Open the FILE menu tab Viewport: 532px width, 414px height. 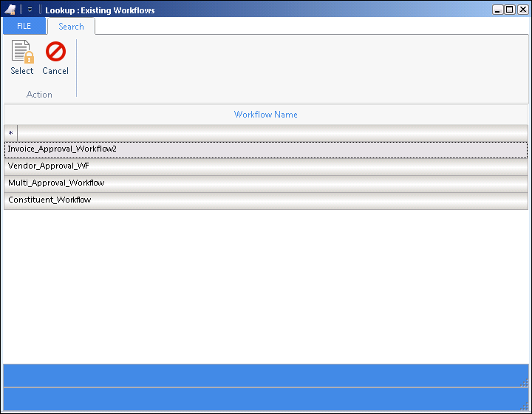(24, 26)
